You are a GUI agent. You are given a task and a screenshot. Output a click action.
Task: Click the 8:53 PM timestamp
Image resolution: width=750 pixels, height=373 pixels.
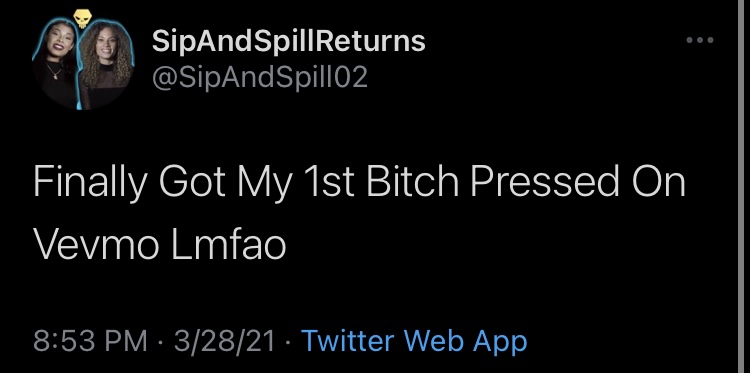[90, 341]
